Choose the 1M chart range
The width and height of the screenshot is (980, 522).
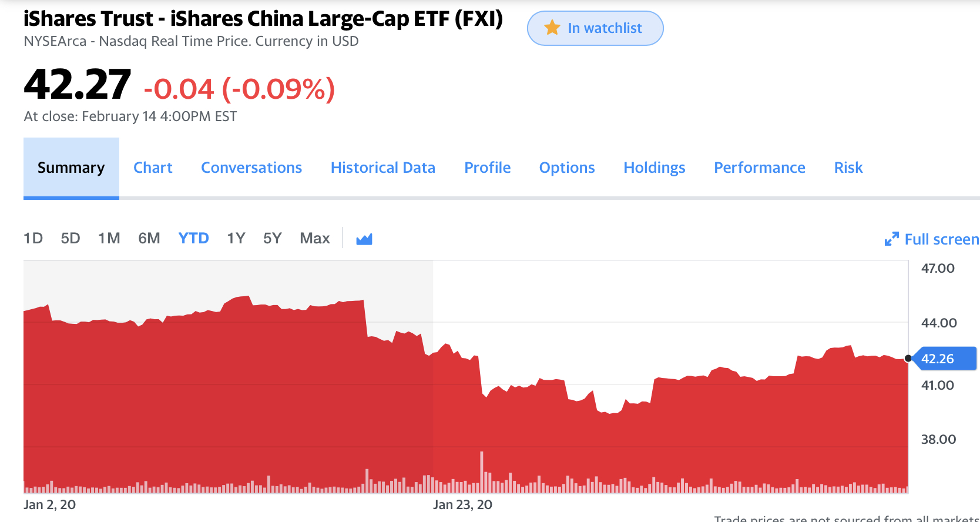[109, 239]
